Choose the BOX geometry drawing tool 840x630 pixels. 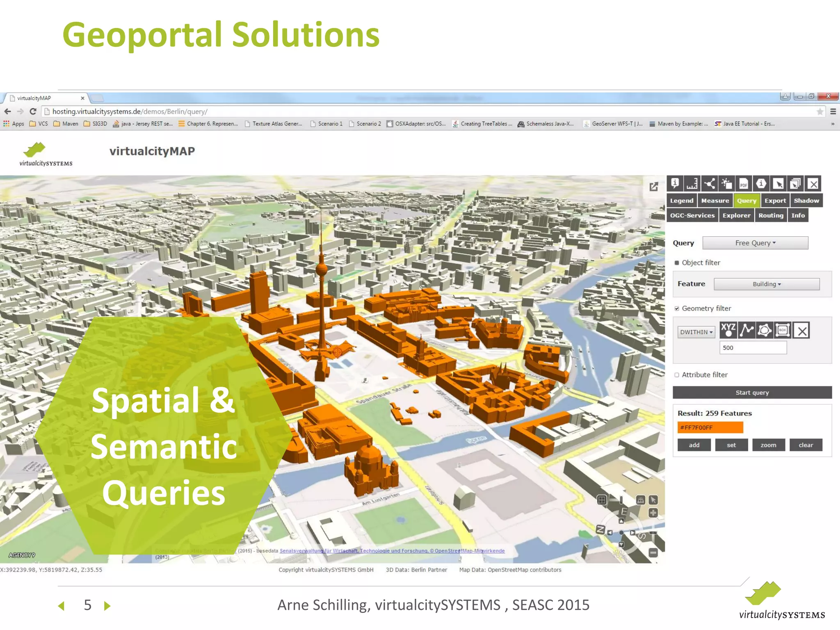(x=783, y=330)
